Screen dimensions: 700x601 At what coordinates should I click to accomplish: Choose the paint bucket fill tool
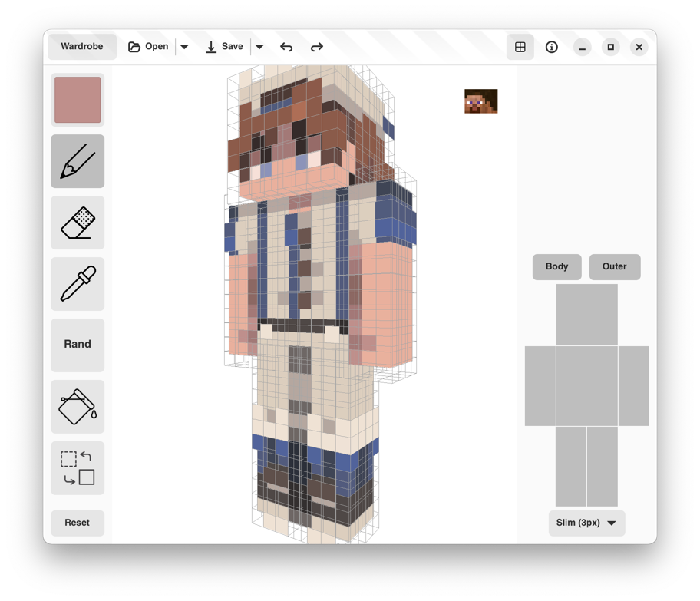point(78,407)
